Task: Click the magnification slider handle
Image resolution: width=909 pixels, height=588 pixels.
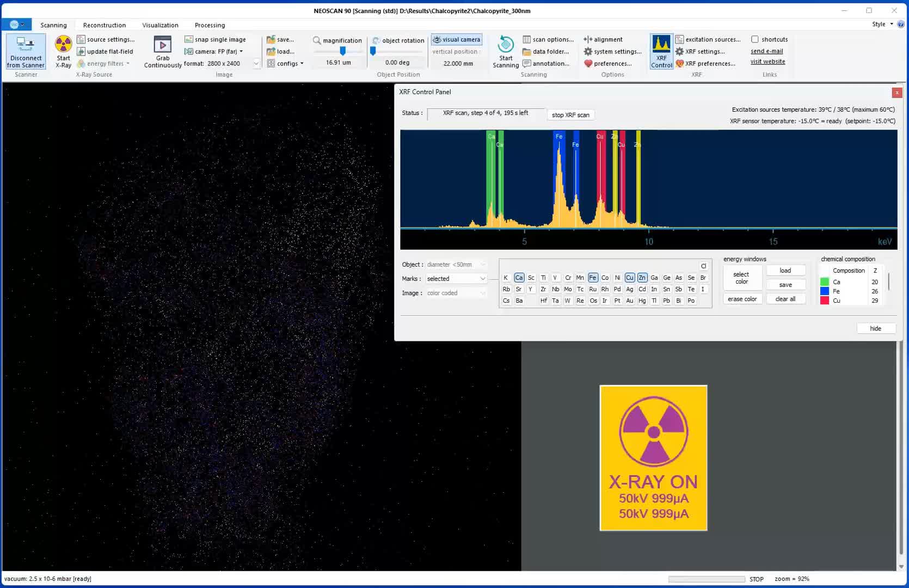Action: pyautogui.click(x=342, y=51)
